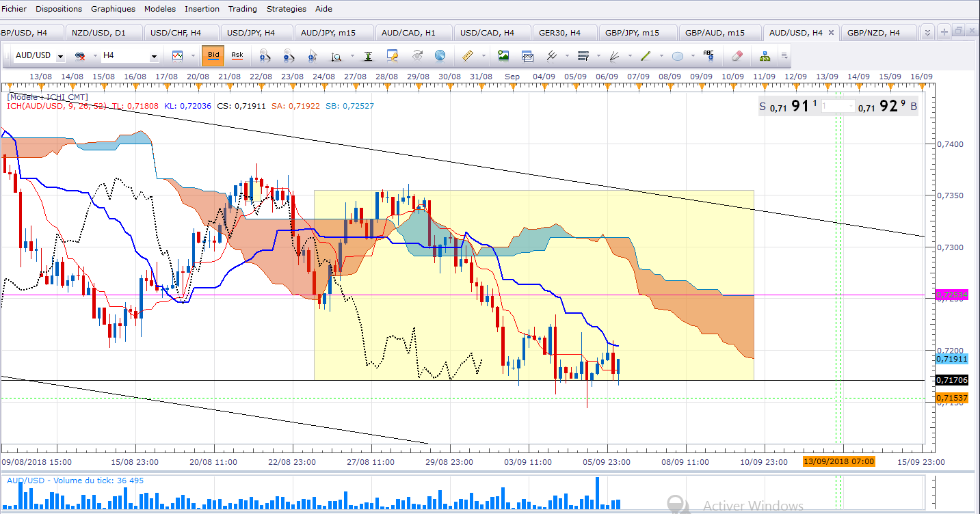Switch to the NZD/USD, D1 tab
The image size is (980, 514).
104,32
